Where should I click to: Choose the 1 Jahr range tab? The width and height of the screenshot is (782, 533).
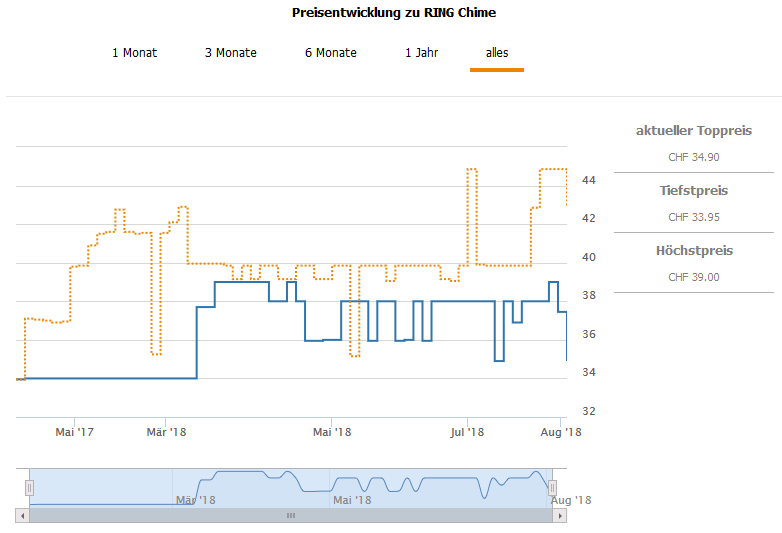[x=421, y=53]
